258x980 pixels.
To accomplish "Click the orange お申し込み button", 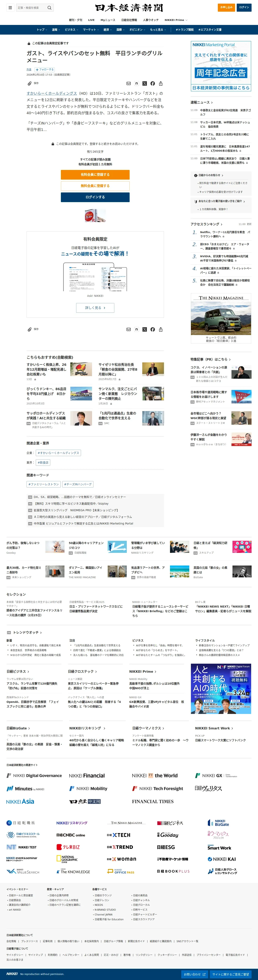I will [x=226, y=8].
